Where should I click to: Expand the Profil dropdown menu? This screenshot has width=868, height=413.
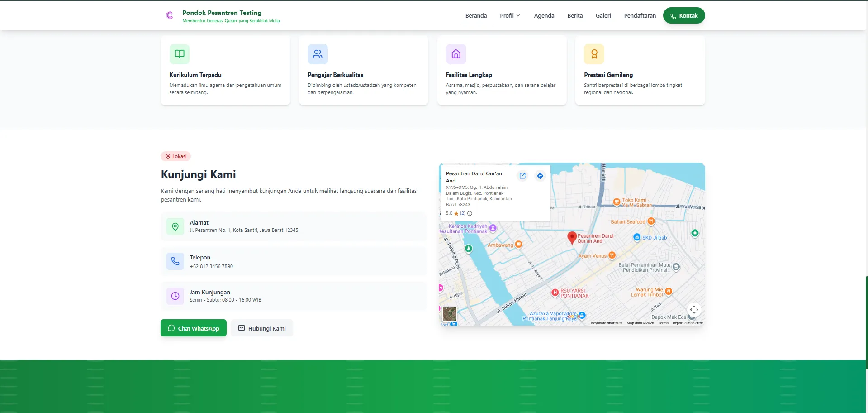coord(510,16)
